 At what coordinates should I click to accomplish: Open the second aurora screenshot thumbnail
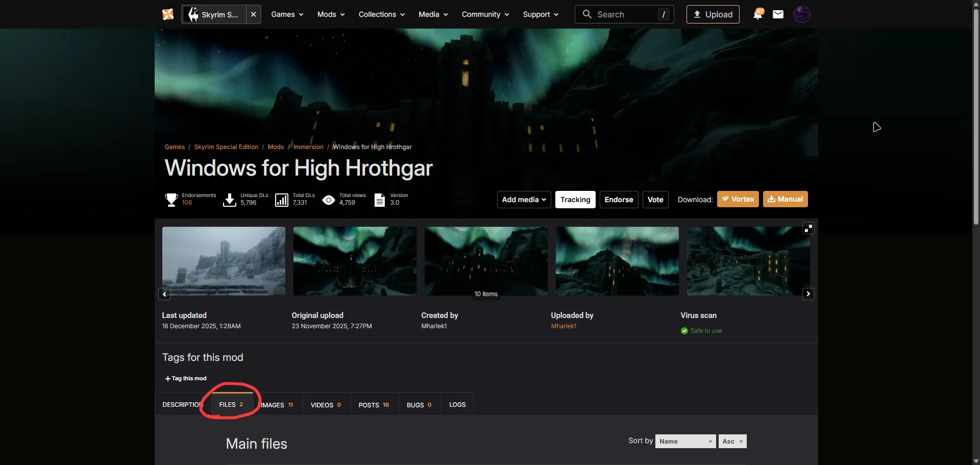355,261
